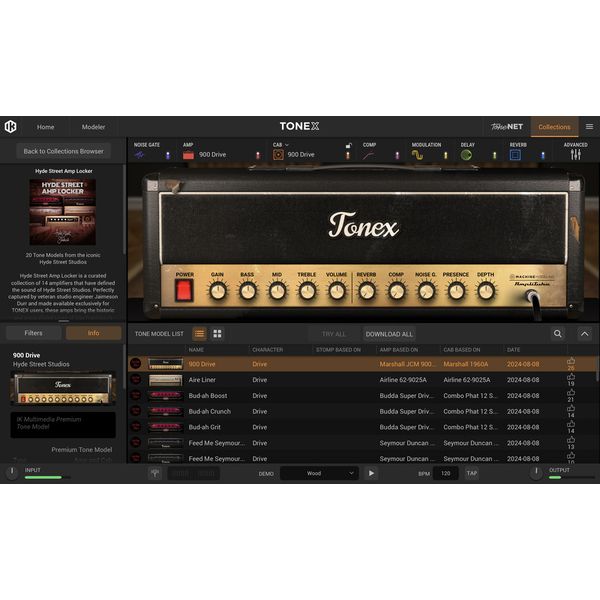Click the Input level knob

(x=12, y=472)
